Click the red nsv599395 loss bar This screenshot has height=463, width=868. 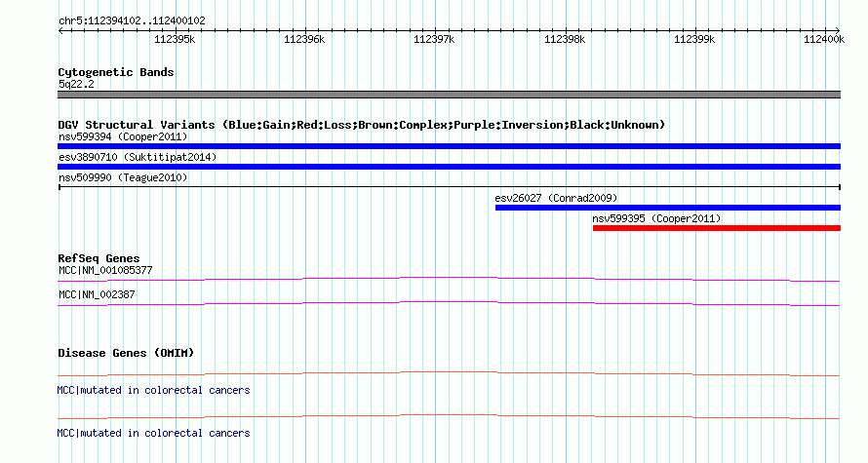click(716, 228)
